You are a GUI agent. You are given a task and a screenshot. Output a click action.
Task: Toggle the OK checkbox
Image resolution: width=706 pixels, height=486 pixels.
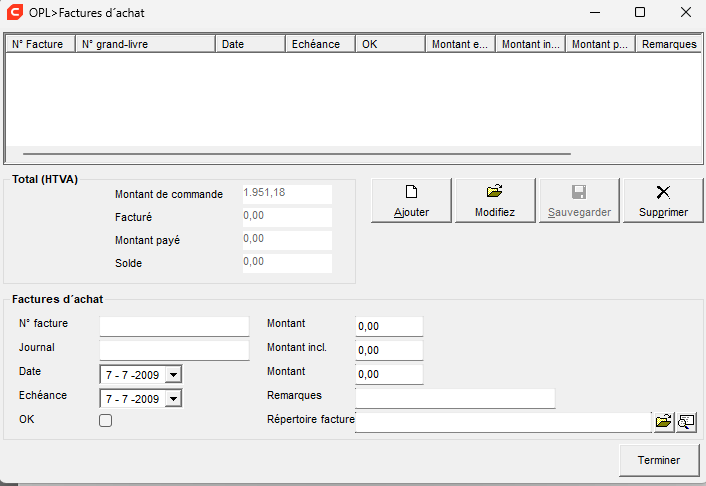[x=105, y=420]
